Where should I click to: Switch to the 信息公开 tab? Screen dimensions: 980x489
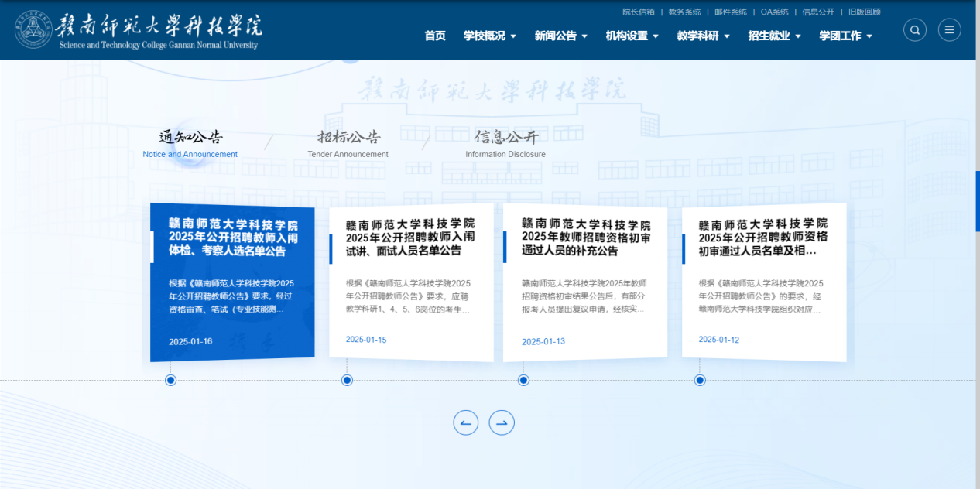pyautogui.click(x=505, y=137)
